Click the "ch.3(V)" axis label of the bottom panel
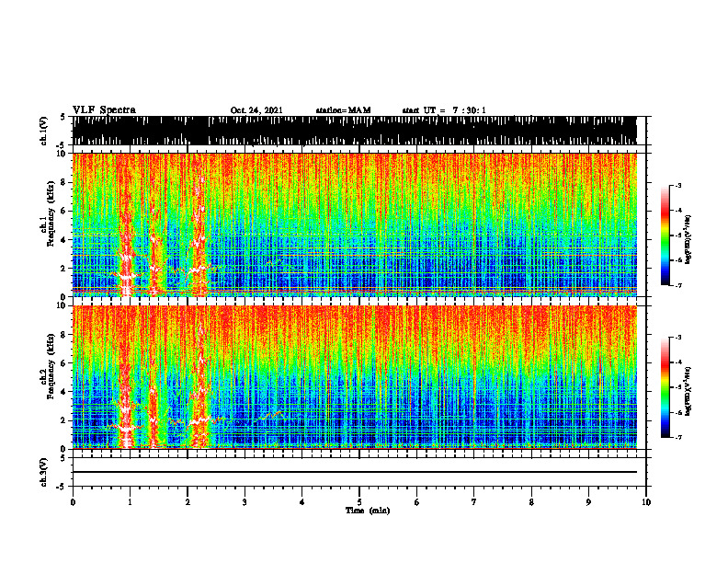 click(43, 472)
